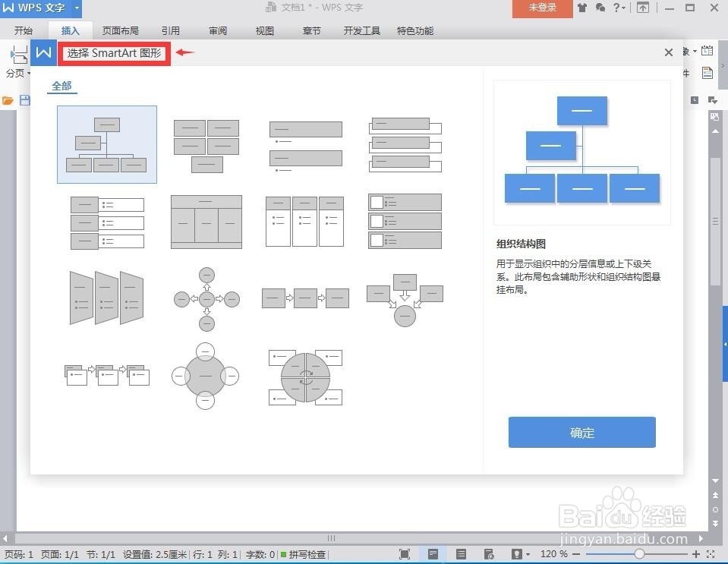
Task: Go to previous page double-arrow button
Action: pyautogui.click(x=715, y=495)
